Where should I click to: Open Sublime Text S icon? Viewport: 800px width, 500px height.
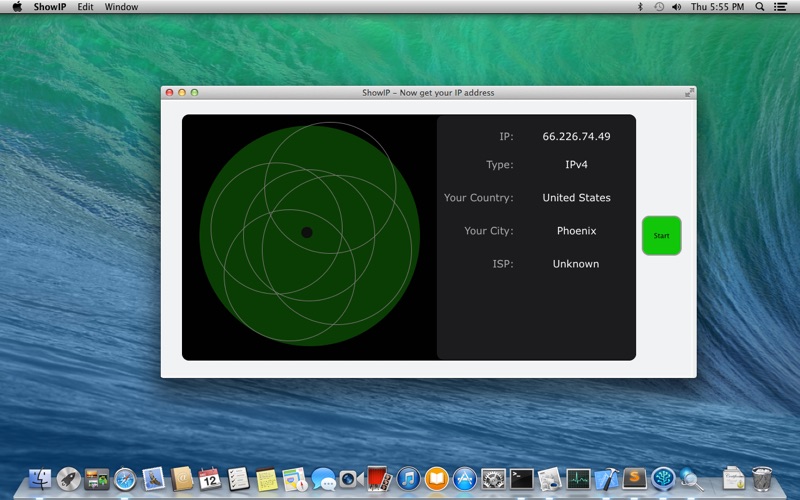click(634, 480)
